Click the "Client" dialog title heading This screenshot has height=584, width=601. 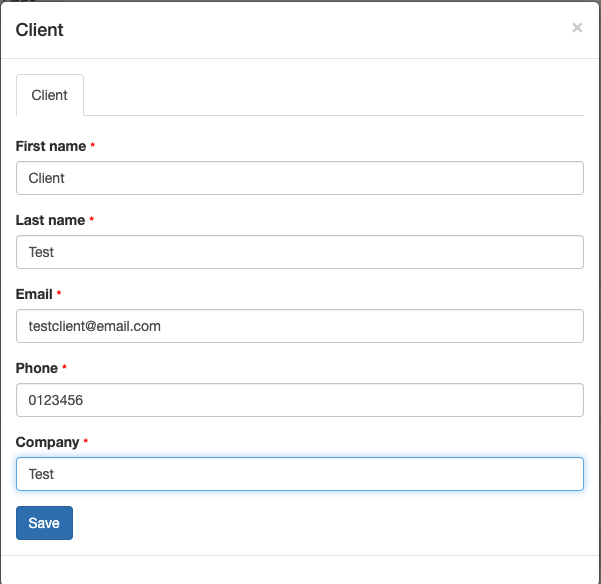(x=40, y=30)
